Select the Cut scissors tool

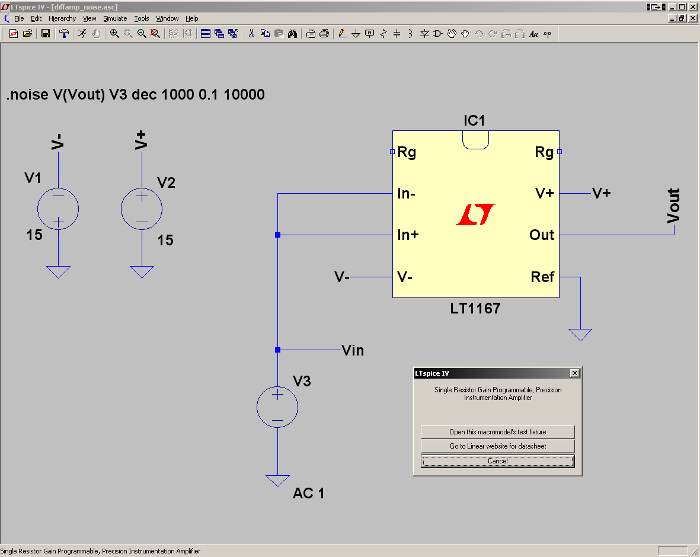click(x=251, y=34)
